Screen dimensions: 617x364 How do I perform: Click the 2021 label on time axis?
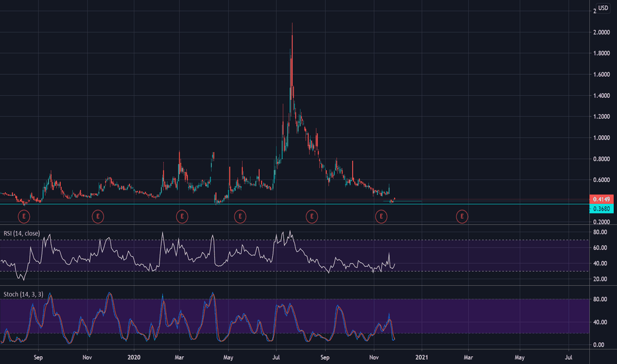[x=422, y=357]
